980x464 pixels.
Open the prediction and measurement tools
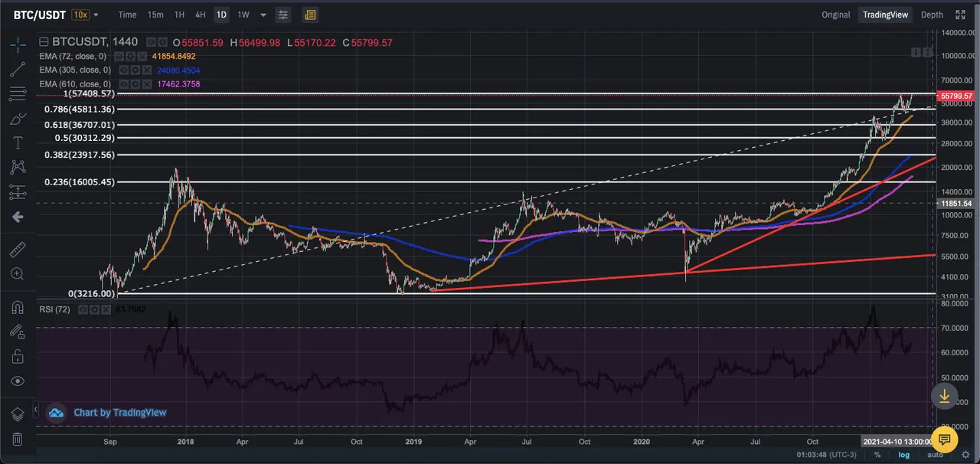click(x=18, y=192)
